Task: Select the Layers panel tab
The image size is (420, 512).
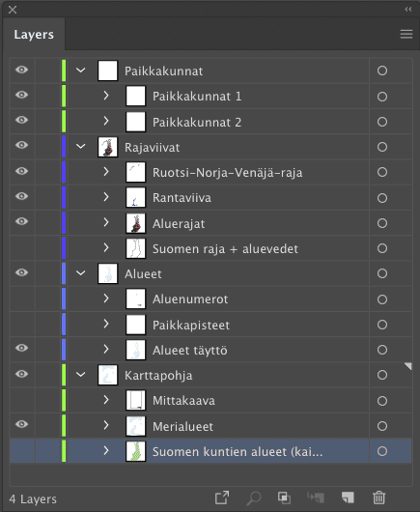Action: 34,34
